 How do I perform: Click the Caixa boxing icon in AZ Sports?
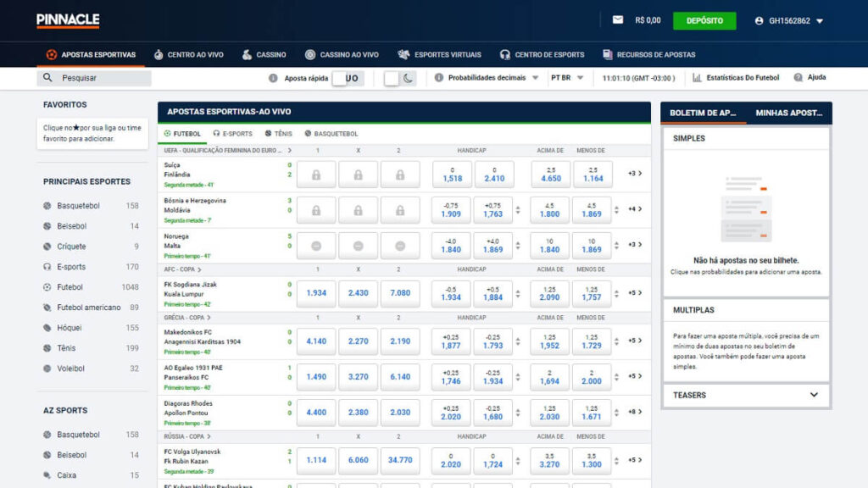47,475
